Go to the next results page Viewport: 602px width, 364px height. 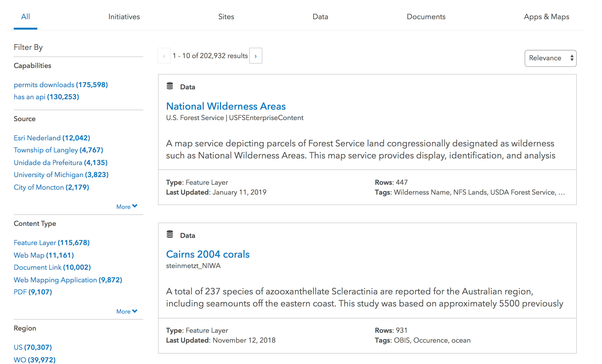255,56
